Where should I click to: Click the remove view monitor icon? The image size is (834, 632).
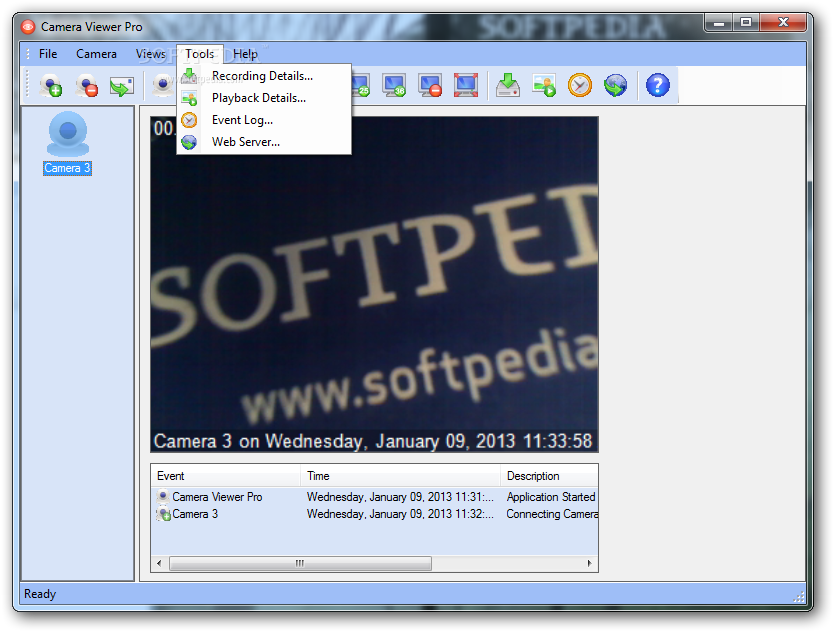pyautogui.click(x=430, y=85)
